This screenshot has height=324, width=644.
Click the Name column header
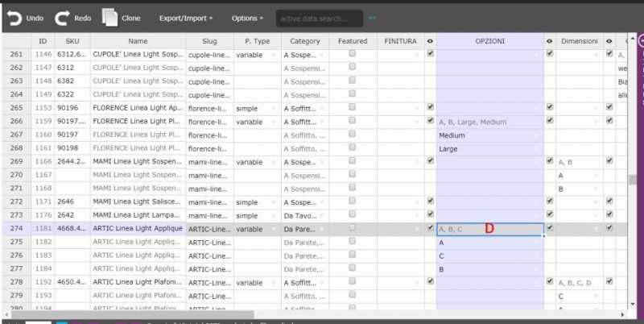138,40
